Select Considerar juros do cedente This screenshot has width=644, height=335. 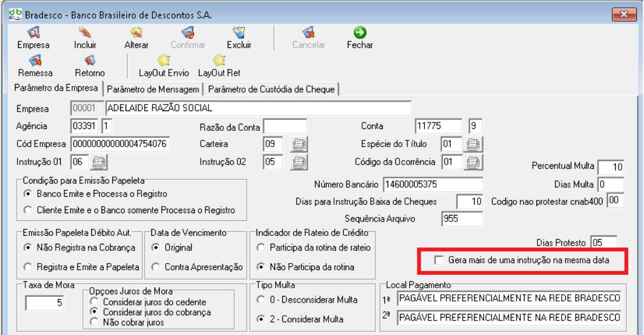[94, 301]
